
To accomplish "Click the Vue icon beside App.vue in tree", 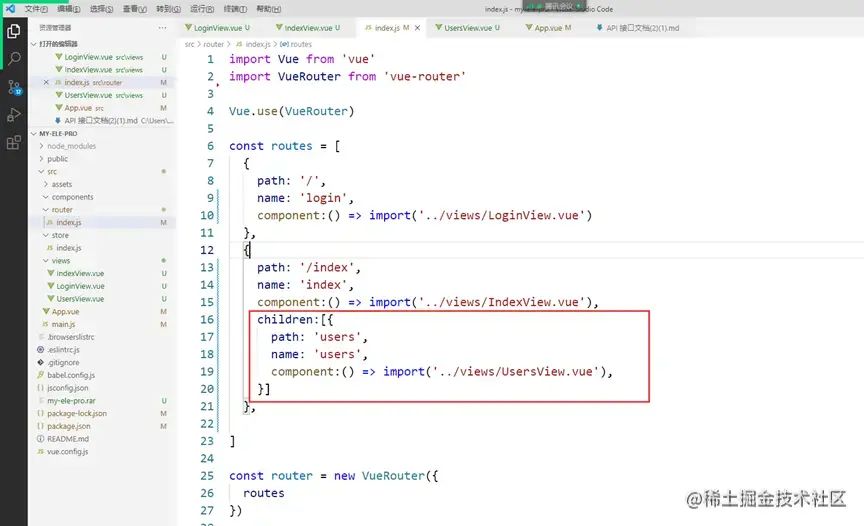I will coord(46,311).
